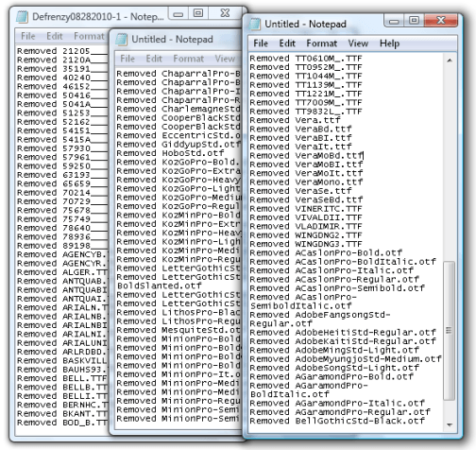Click 'Removed BAUHS93' line in Defrenzy window
The image size is (476, 450).
62,370
